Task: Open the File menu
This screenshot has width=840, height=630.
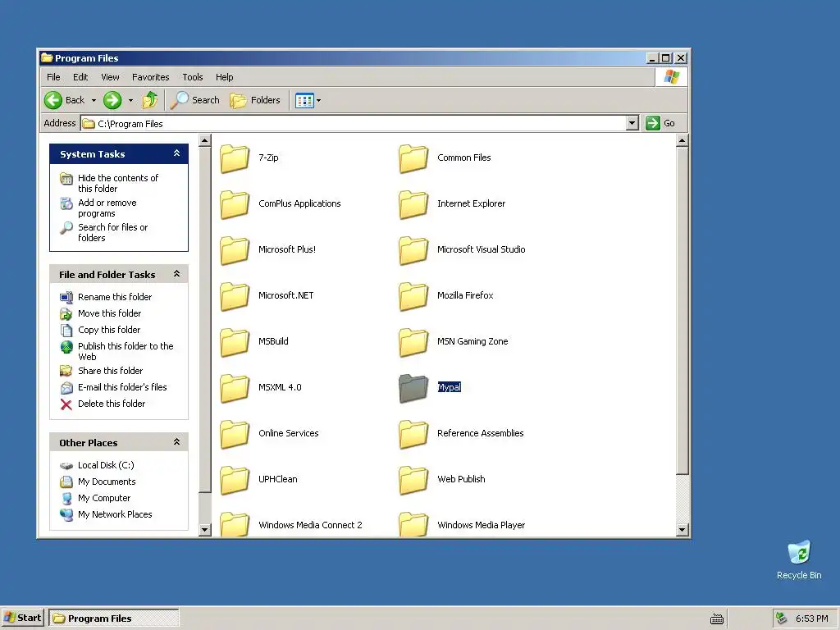Action: tap(53, 77)
